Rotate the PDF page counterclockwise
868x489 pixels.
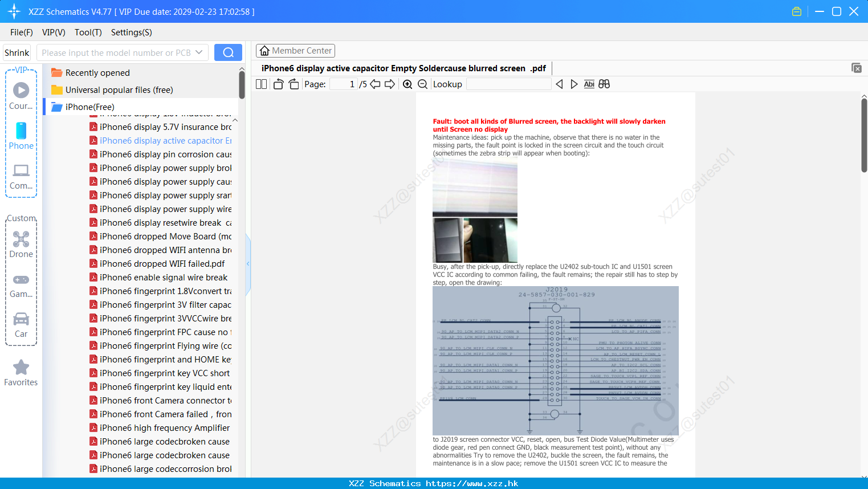pyautogui.click(x=278, y=84)
